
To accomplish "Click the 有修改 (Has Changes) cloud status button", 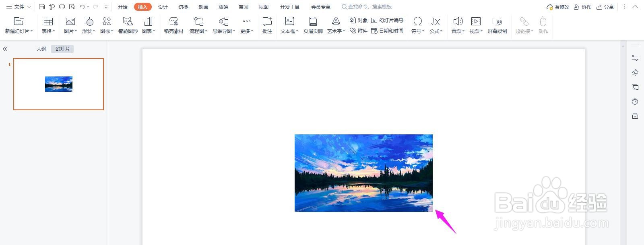I will pyautogui.click(x=558, y=7).
